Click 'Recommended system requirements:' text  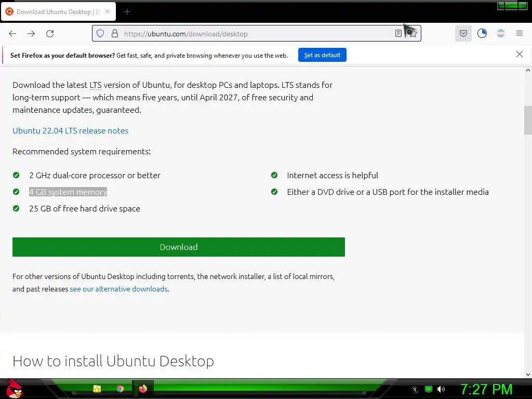coord(82,151)
